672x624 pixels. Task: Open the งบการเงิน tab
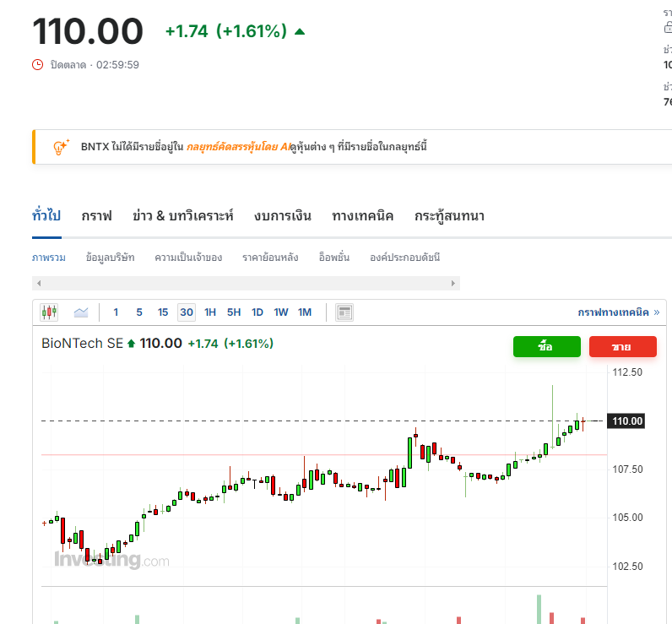283,215
